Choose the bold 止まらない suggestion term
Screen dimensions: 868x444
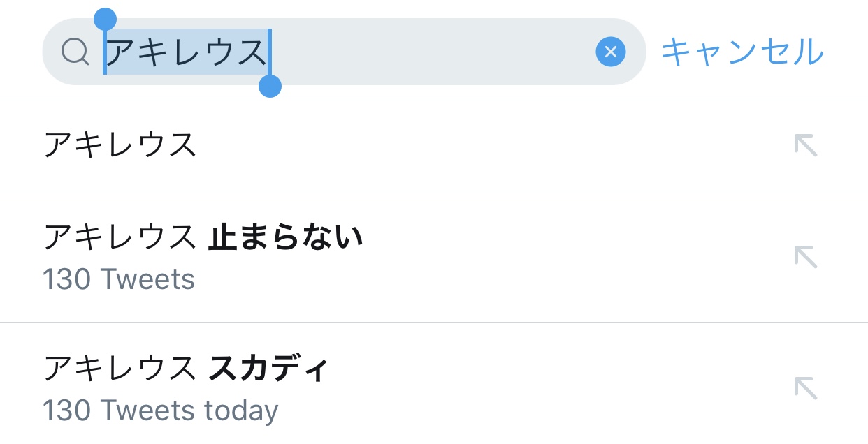285,237
